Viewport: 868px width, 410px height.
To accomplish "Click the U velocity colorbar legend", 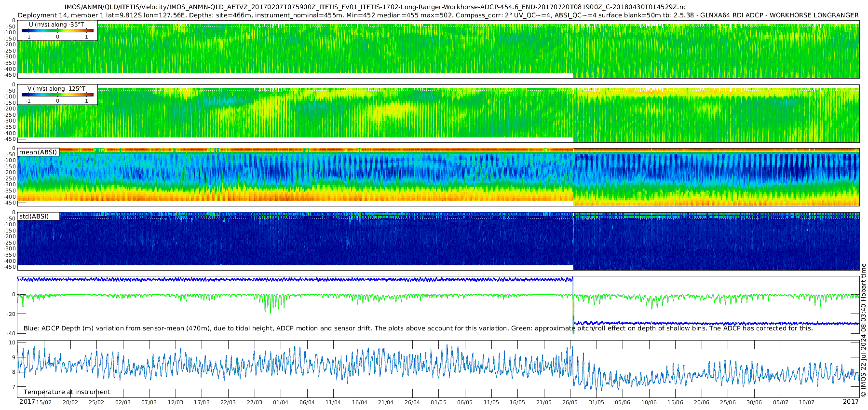I will (57, 30).
